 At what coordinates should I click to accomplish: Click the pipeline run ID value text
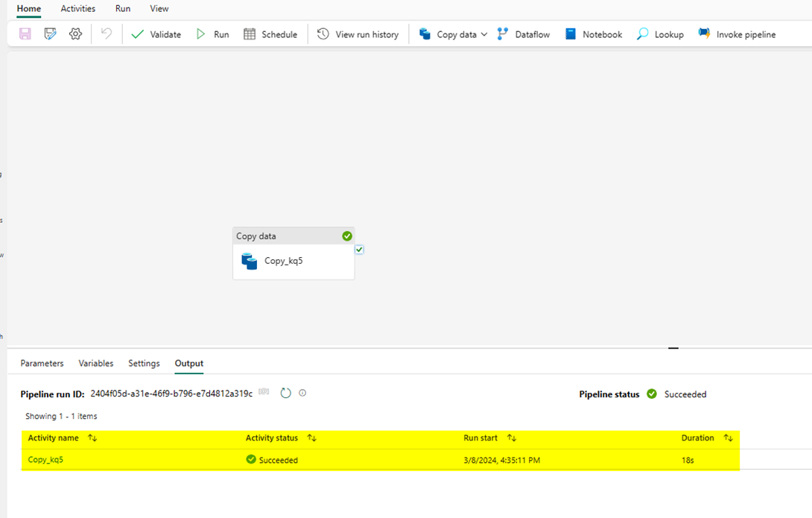click(x=171, y=394)
